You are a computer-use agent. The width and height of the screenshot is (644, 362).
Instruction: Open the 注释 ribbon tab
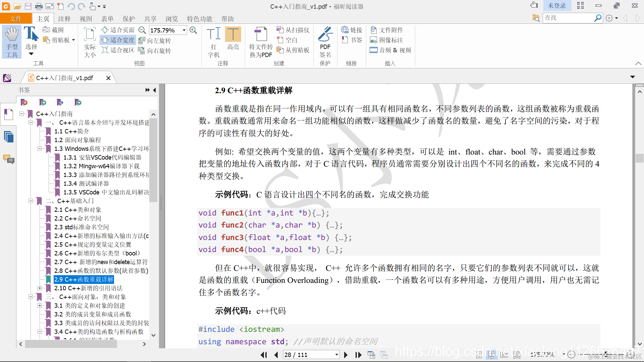click(64, 19)
